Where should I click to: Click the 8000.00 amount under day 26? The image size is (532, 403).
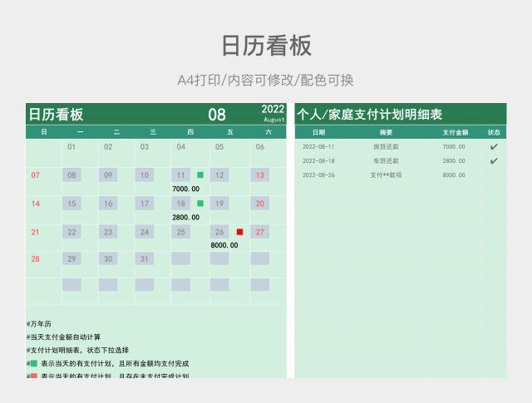click(224, 245)
